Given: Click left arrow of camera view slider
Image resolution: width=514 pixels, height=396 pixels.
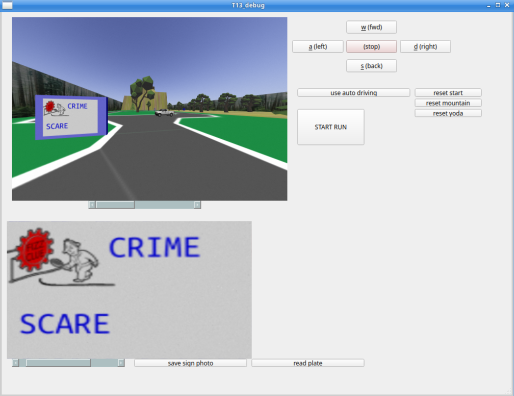Looking at the screenshot, I should (92, 205).
